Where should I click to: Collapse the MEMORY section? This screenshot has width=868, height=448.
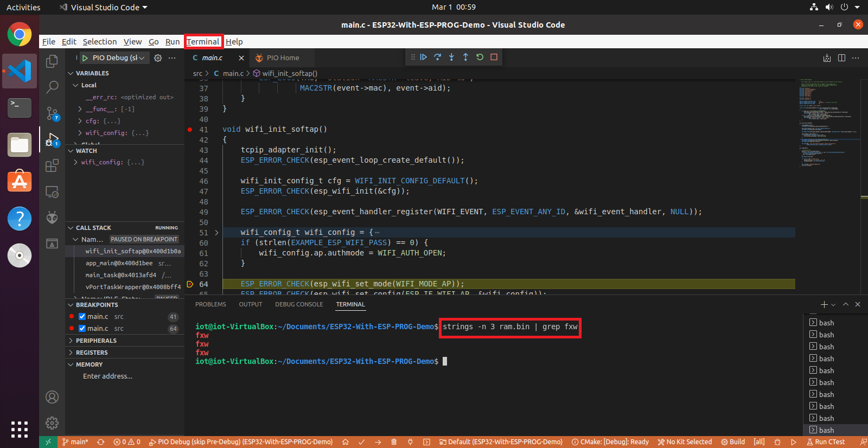71,364
